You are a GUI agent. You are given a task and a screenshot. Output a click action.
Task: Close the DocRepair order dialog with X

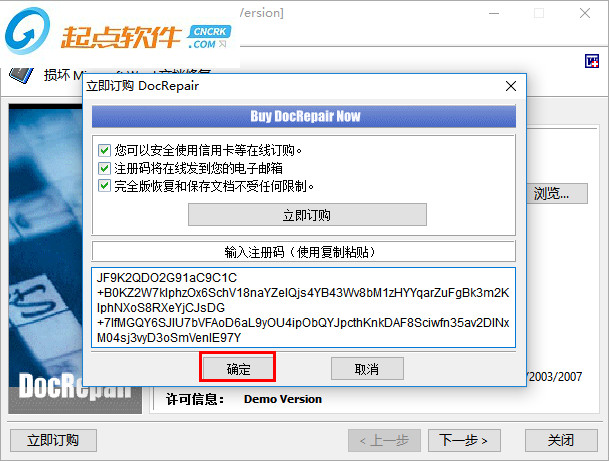coord(511,86)
